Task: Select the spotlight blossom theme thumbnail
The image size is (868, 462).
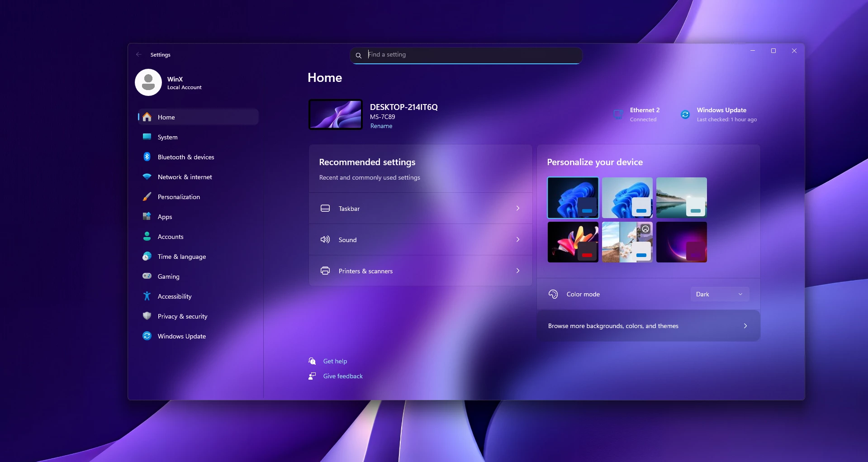Action: (627, 242)
